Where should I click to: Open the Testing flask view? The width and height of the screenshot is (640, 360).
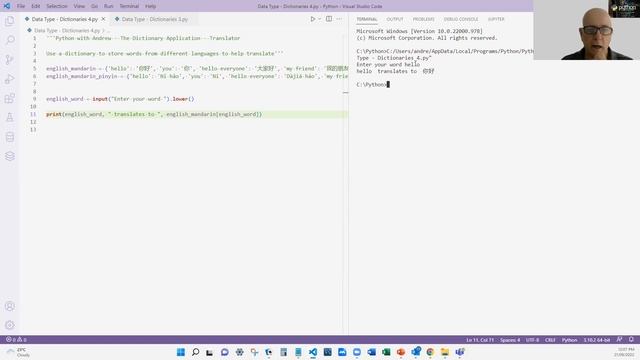tap(9, 118)
